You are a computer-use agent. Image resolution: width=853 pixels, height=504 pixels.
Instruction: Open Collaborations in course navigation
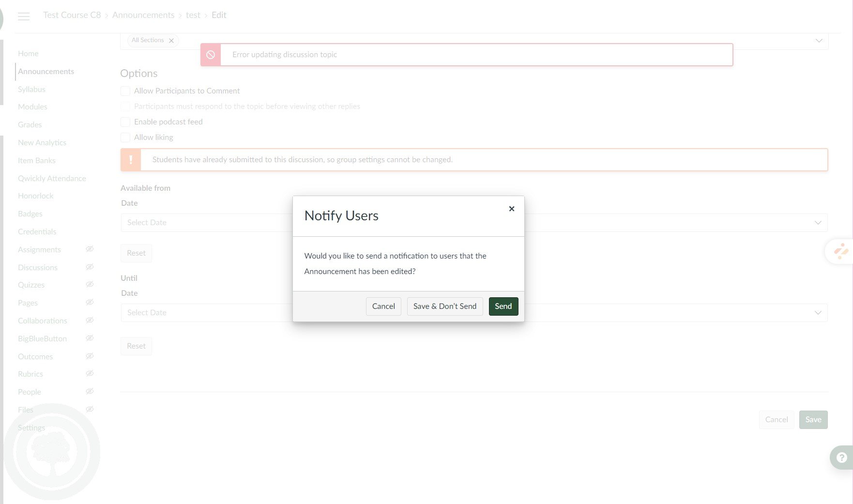click(43, 321)
